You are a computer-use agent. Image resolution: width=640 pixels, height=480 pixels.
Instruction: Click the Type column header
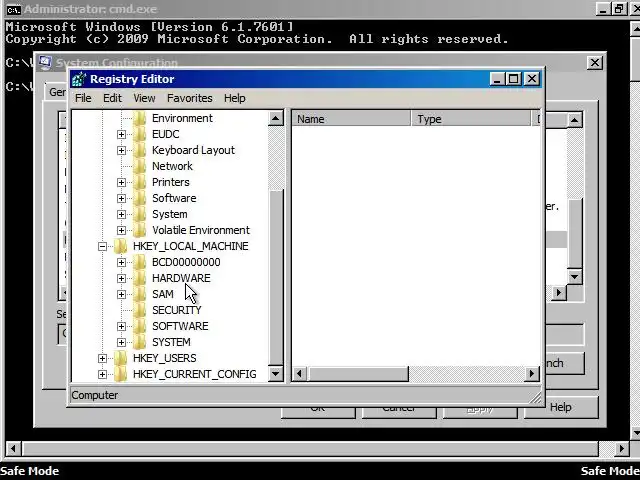coord(471,119)
